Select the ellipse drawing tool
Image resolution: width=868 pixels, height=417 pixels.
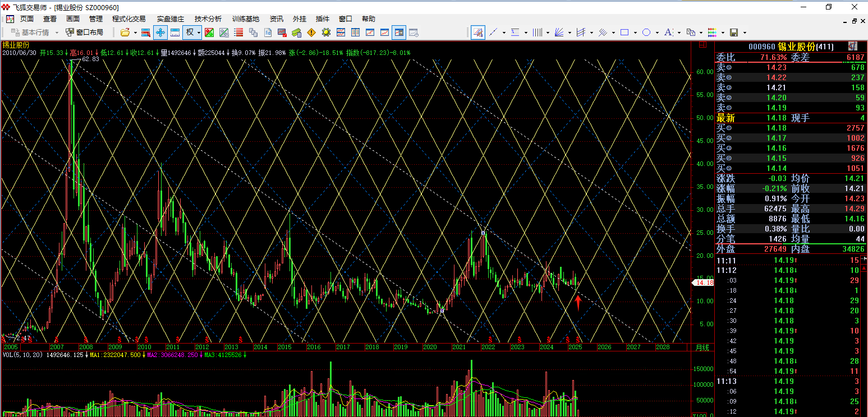click(x=646, y=33)
